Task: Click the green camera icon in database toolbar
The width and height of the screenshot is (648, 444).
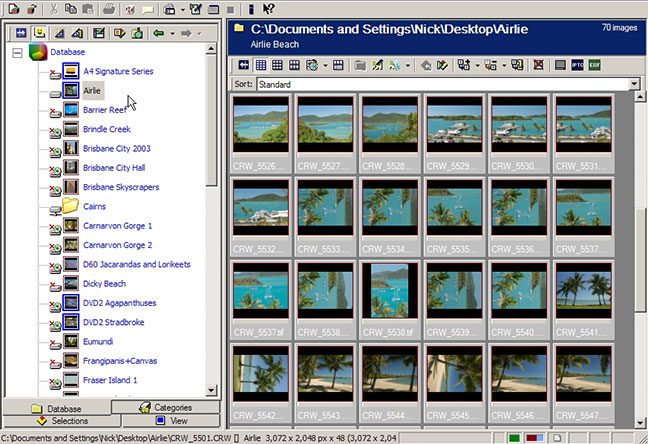Action: click(137, 33)
